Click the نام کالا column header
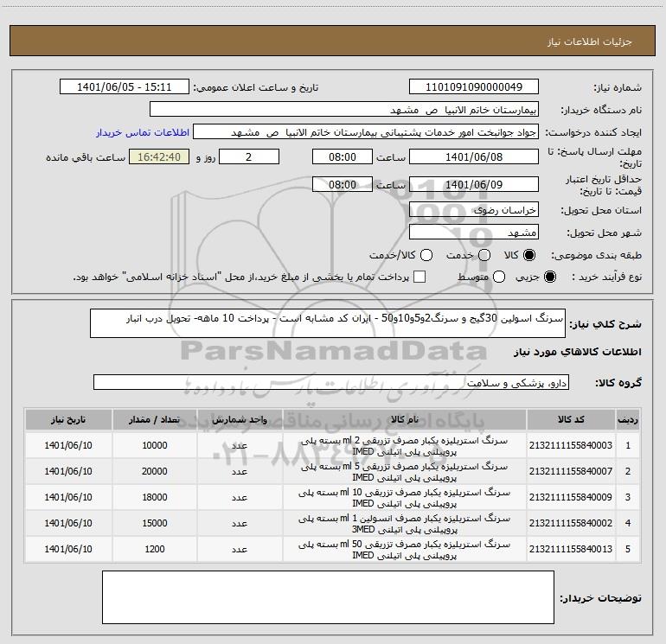 click(405, 419)
